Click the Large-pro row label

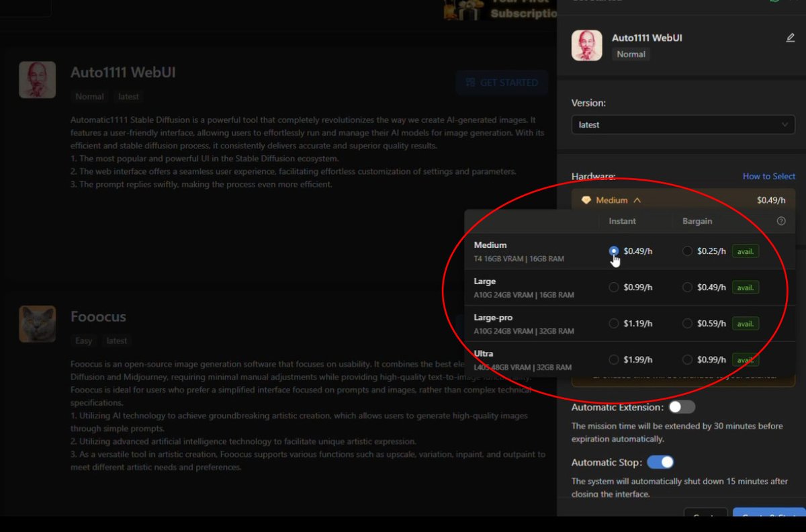coord(493,318)
